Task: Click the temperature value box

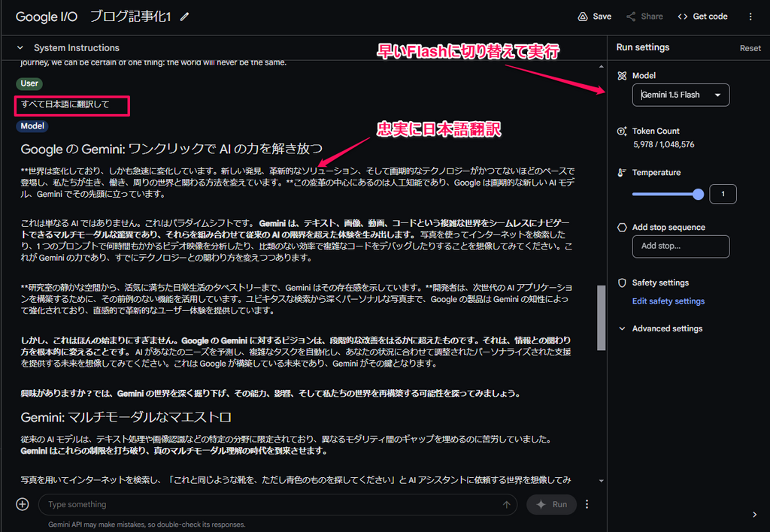Action: (x=723, y=194)
